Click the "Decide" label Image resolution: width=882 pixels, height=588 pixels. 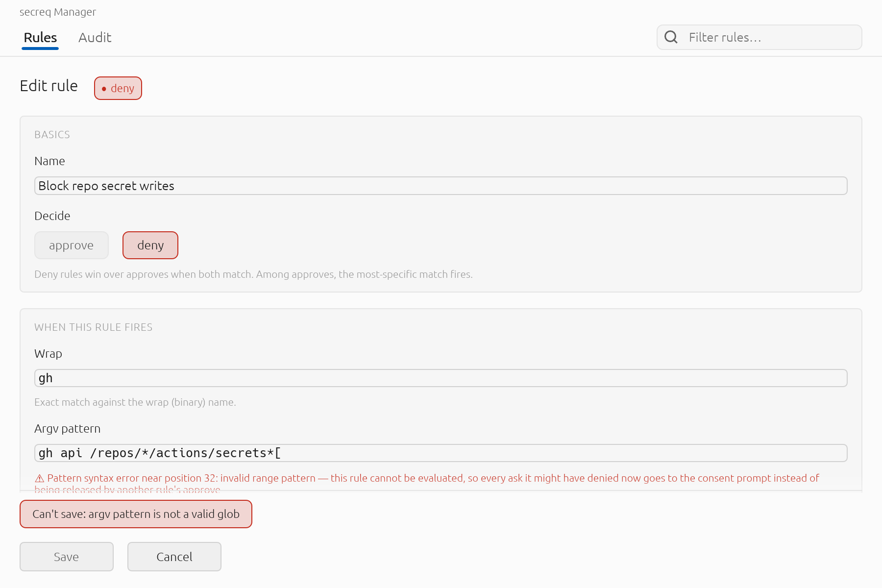[x=52, y=216]
